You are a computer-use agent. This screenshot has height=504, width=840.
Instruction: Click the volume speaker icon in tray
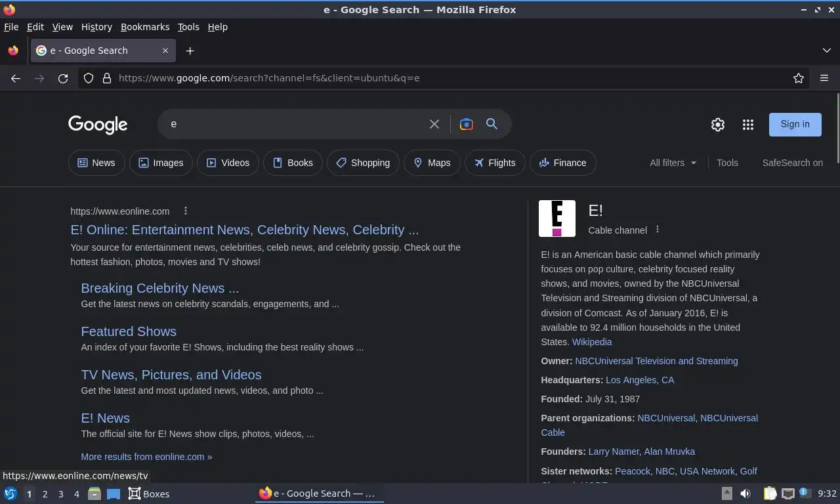tap(745, 493)
